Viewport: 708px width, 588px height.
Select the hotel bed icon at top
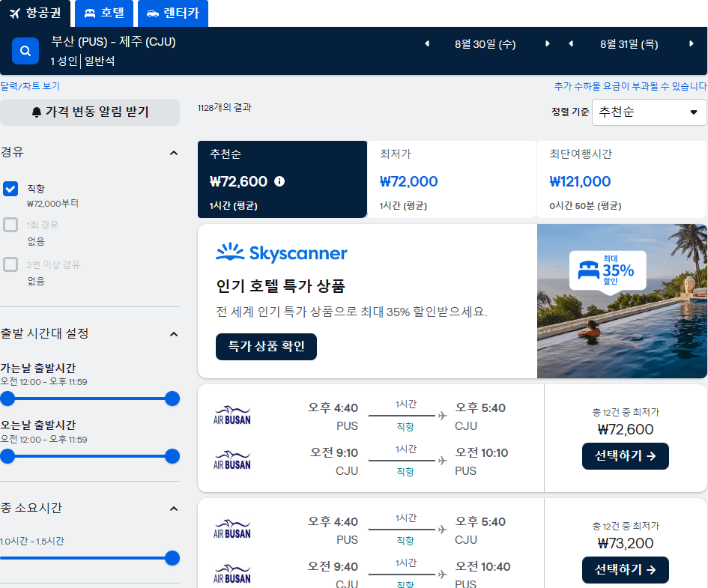click(90, 13)
